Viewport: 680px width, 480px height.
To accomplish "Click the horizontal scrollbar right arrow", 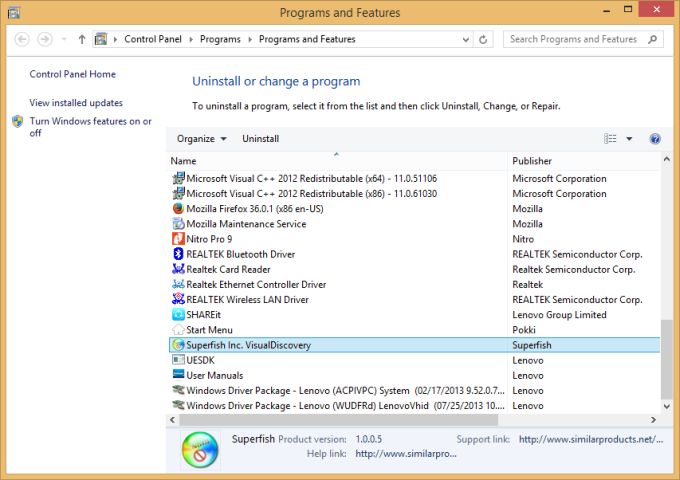I will [x=654, y=420].
